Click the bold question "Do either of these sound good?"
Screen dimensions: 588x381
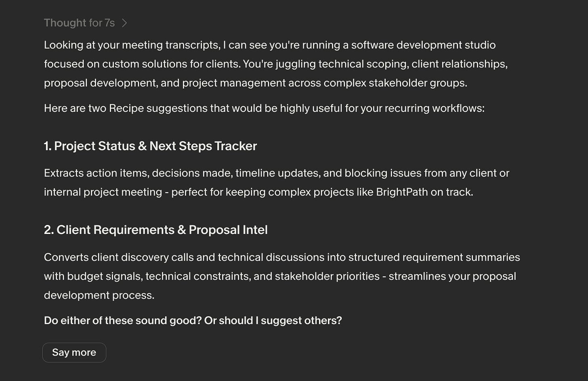click(x=123, y=320)
